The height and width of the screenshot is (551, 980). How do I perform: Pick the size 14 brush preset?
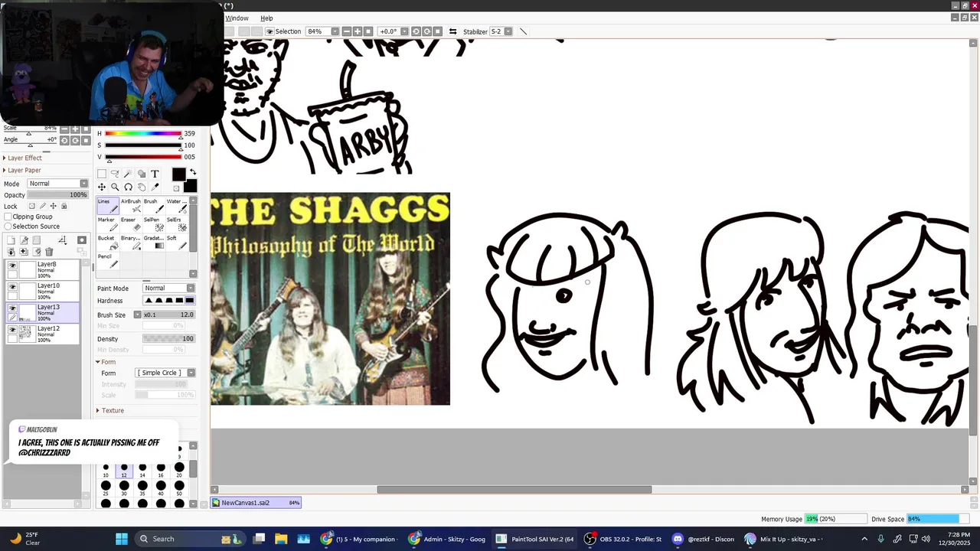click(x=142, y=470)
